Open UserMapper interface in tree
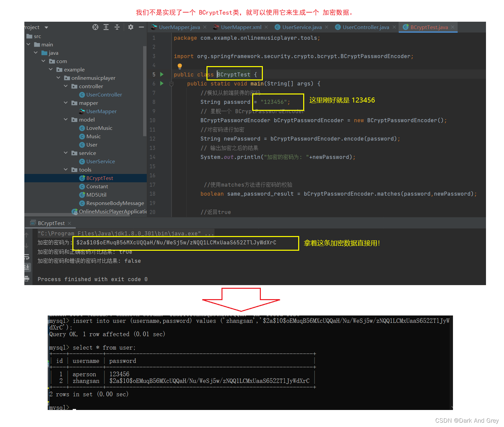 pyautogui.click(x=101, y=112)
